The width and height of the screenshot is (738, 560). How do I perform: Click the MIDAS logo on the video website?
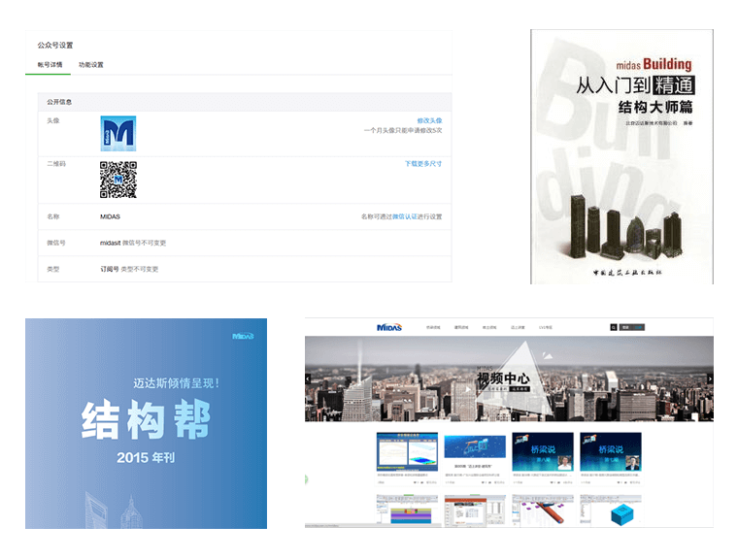coord(389,327)
